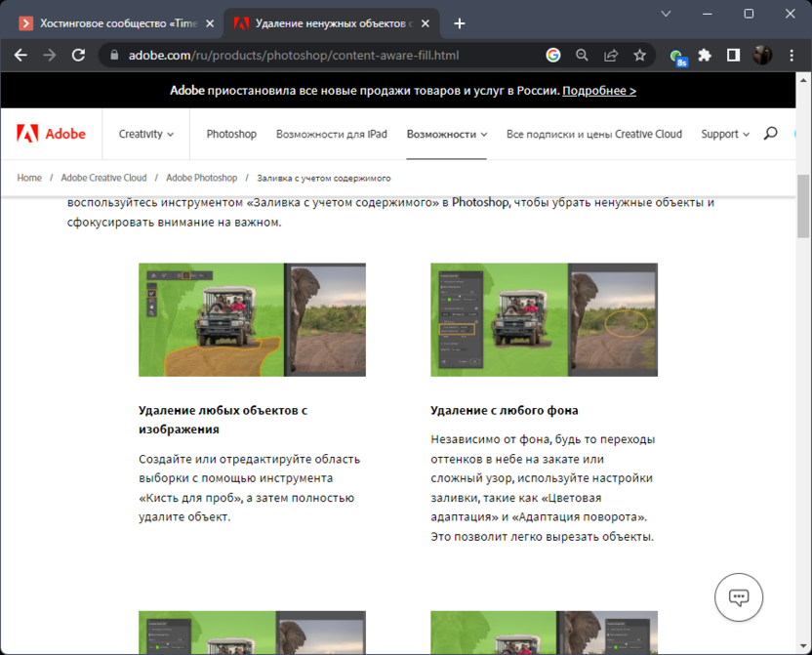
Task: Follow the Подробнее > link in banner
Action: point(599,91)
